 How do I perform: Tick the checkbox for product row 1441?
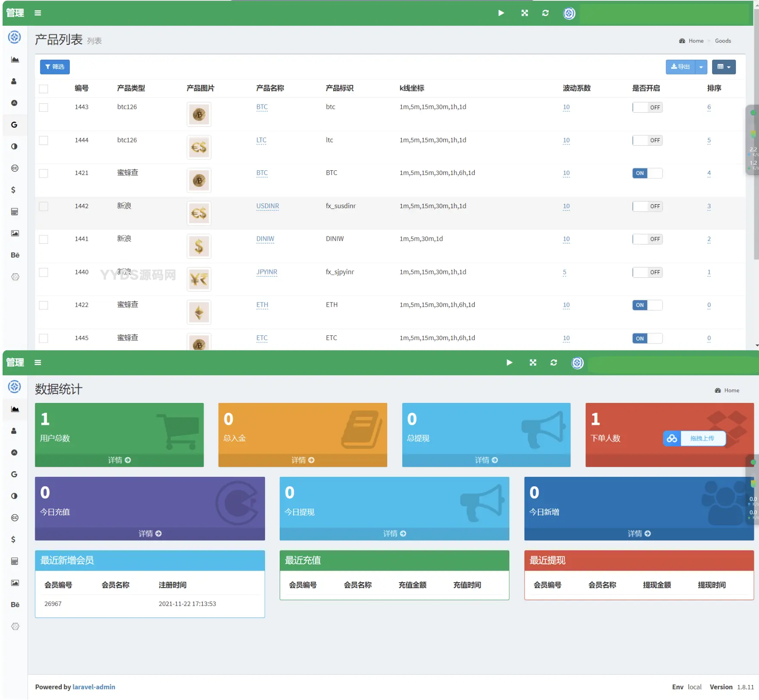point(43,239)
